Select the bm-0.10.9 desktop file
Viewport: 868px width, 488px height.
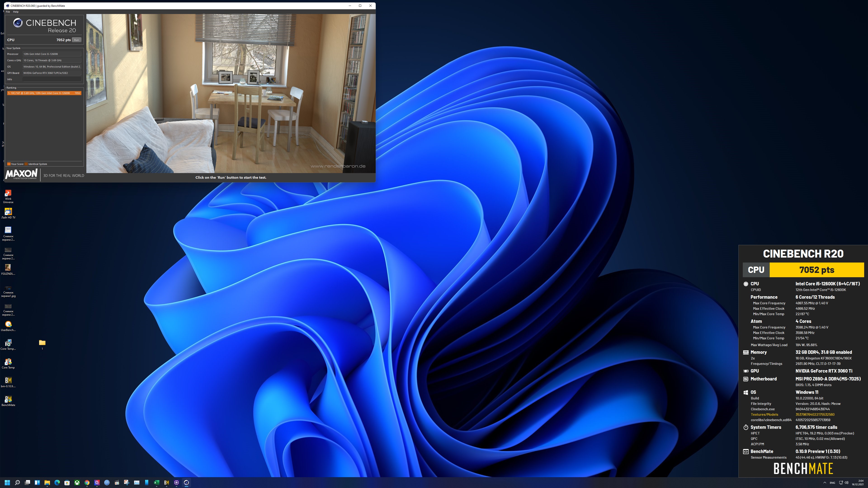(8, 382)
